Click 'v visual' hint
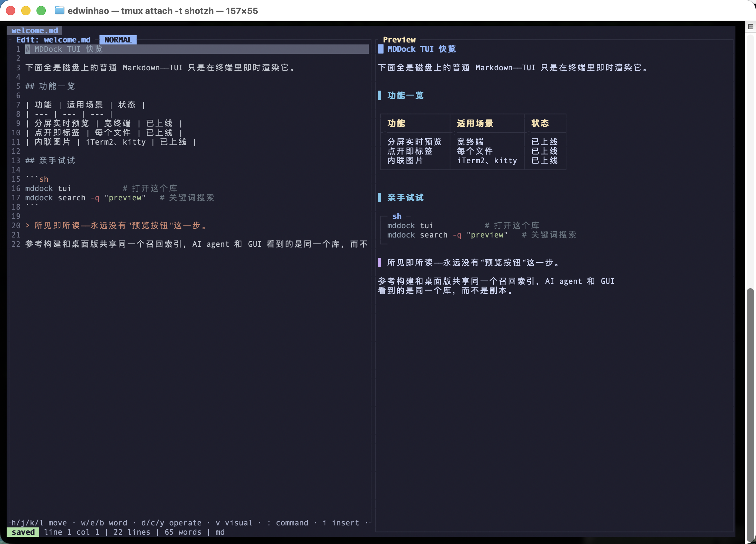 pyautogui.click(x=234, y=523)
